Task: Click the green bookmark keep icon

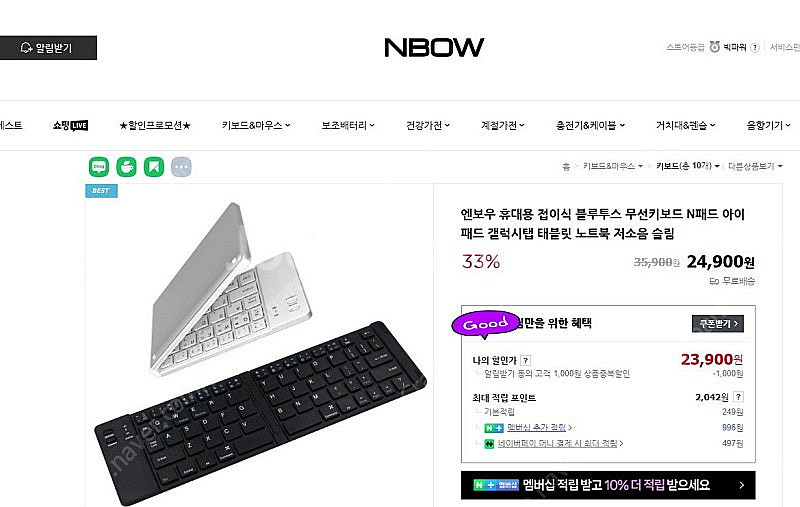Action: pyautogui.click(x=154, y=167)
